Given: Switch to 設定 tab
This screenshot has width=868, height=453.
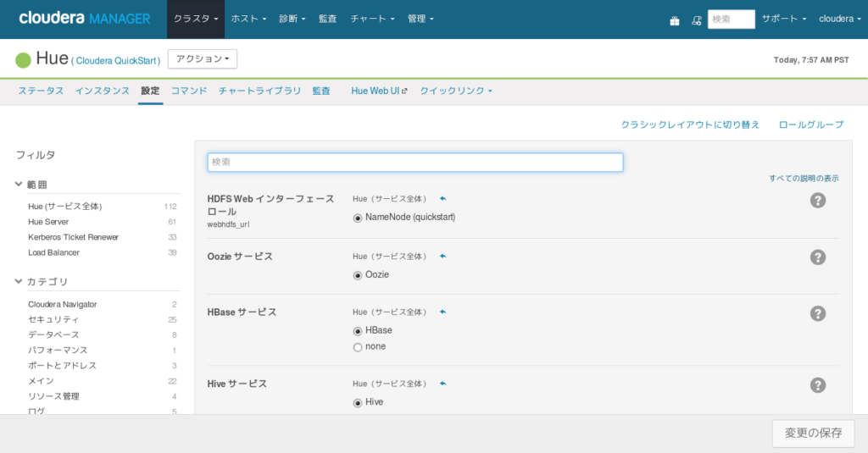Looking at the screenshot, I should (x=150, y=91).
